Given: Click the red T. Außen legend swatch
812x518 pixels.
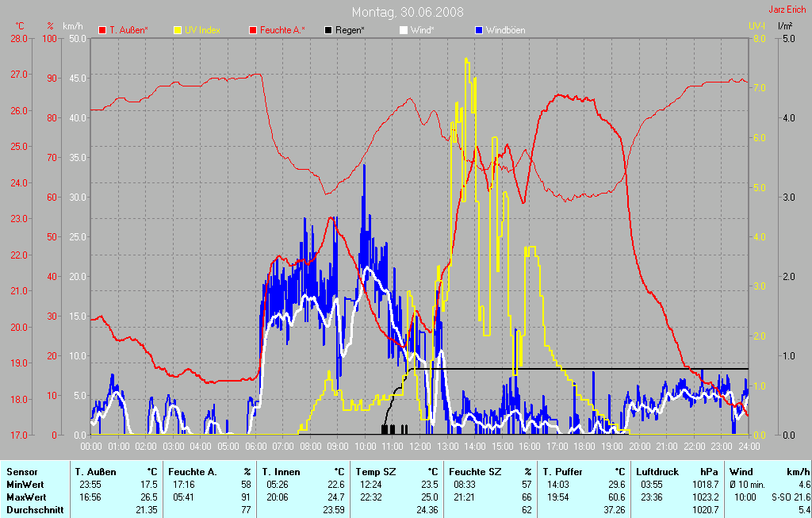Looking at the screenshot, I should tap(102, 30).
